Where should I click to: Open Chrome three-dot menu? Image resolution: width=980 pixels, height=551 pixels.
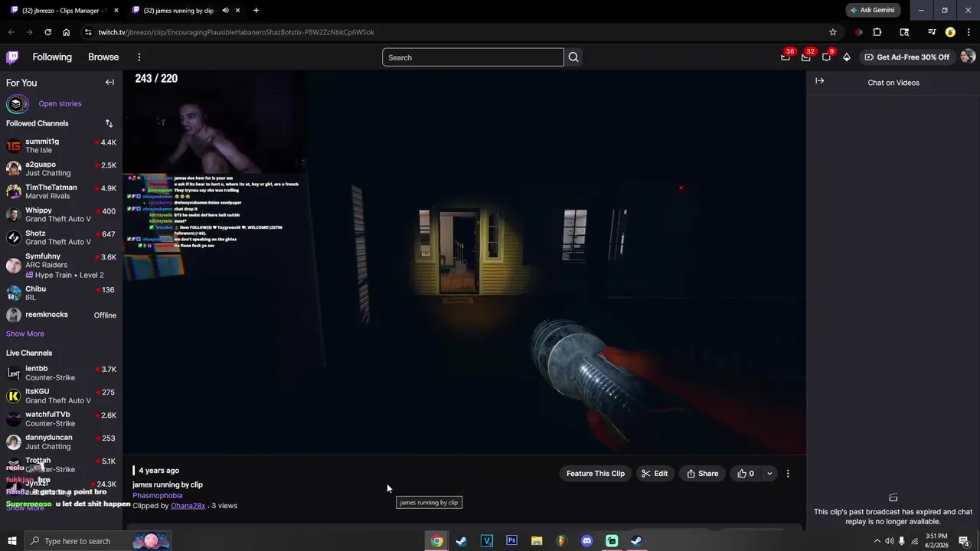pyautogui.click(x=968, y=32)
